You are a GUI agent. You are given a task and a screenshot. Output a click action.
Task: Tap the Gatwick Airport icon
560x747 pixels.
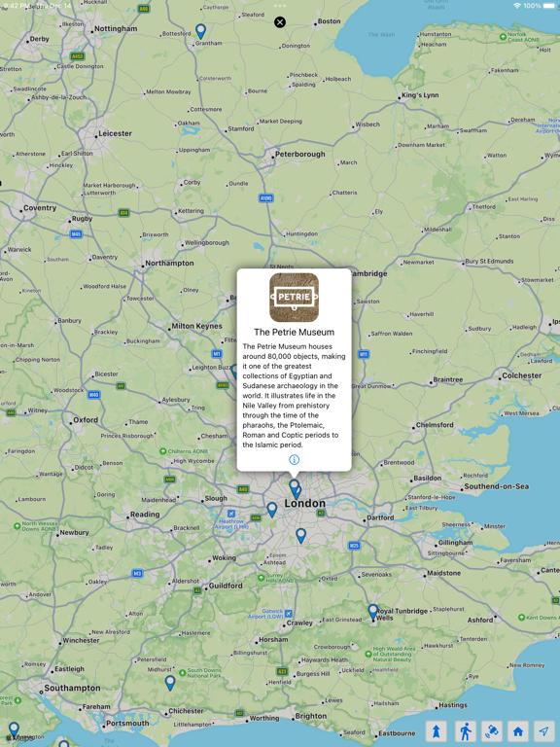point(288,613)
